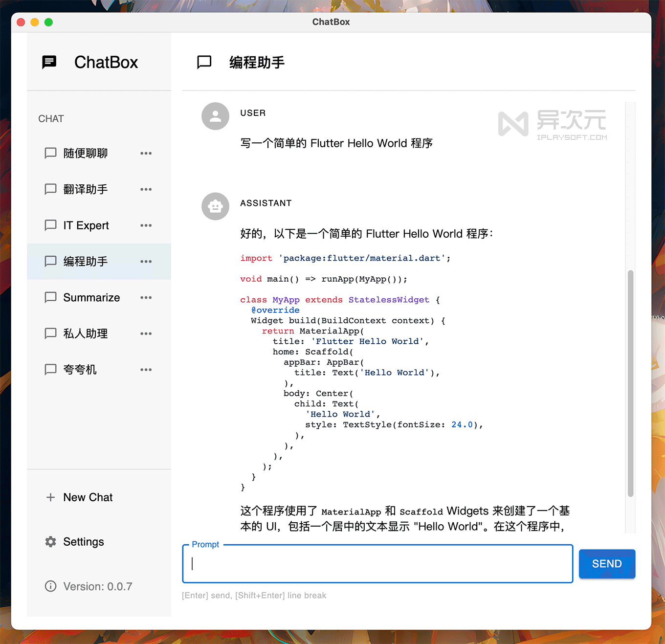Click the chat bubble icon beside 随便聊聊
Screen dimensions: 665x644
(x=50, y=153)
